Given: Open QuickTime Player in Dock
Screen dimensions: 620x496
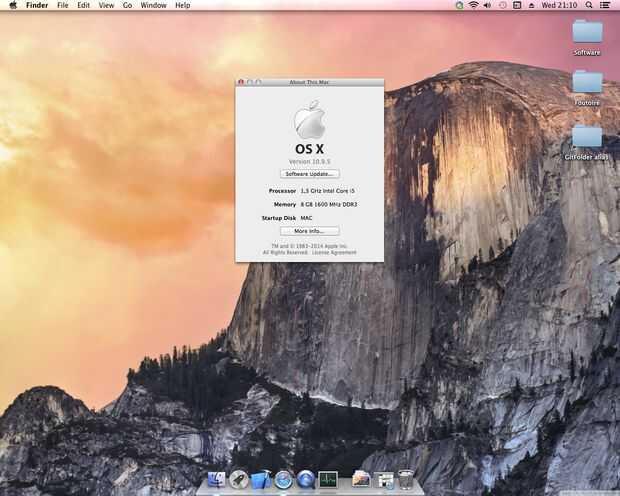Looking at the screenshot, I should [306, 479].
